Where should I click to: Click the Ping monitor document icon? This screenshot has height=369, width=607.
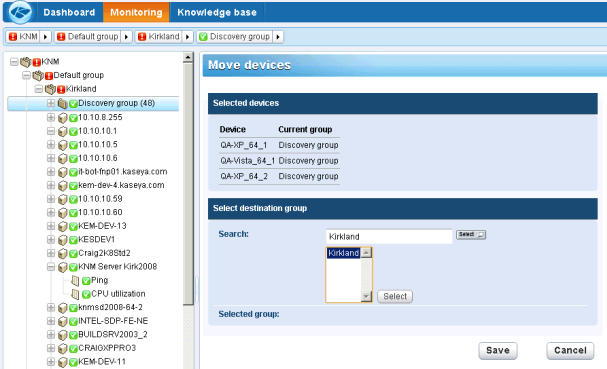coord(75,280)
